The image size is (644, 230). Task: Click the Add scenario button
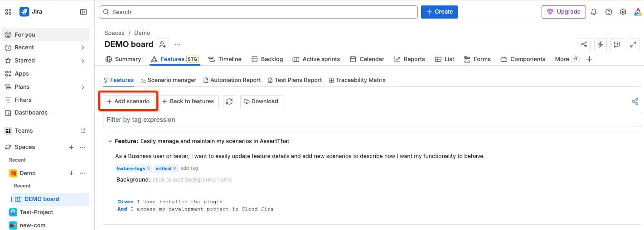click(128, 101)
